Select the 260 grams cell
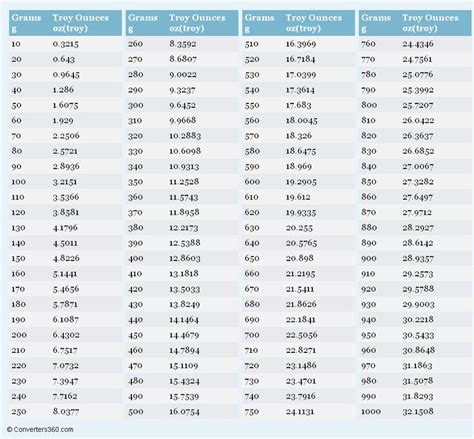 coord(136,44)
